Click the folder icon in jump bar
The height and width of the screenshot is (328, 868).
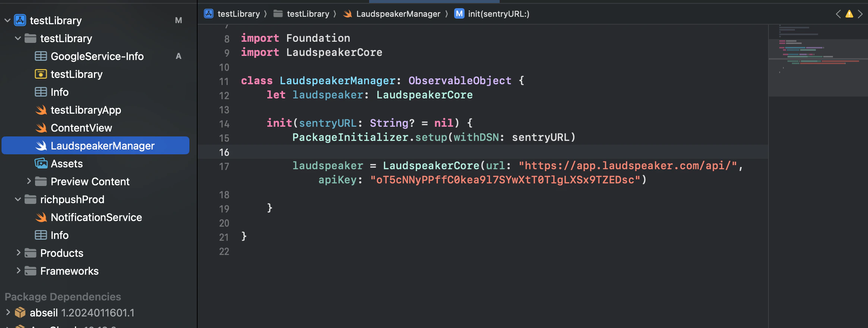278,14
